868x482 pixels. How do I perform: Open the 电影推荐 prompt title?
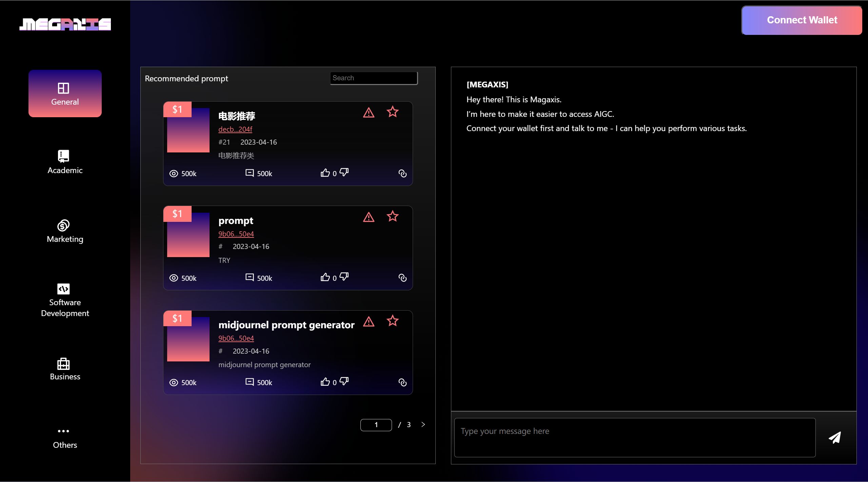pos(237,116)
